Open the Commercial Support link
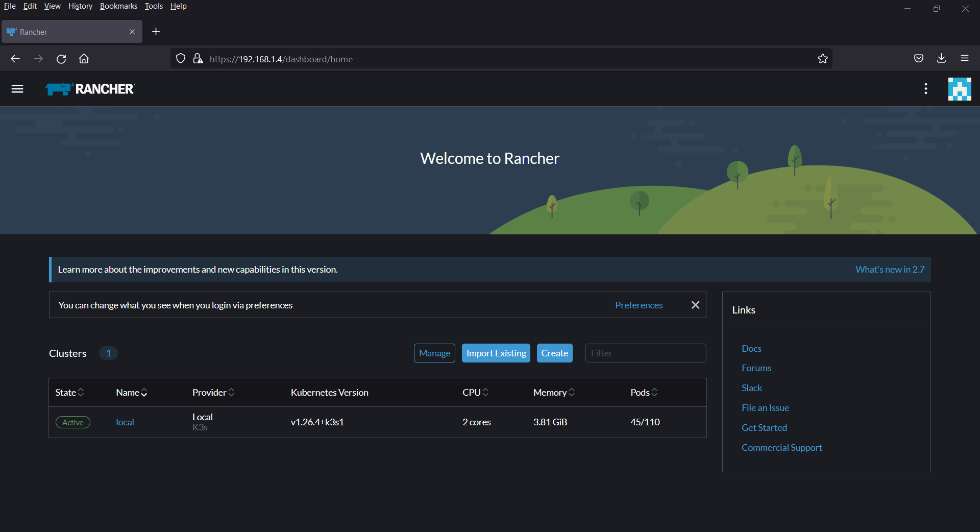This screenshot has width=980, height=532. click(x=782, y=448)
